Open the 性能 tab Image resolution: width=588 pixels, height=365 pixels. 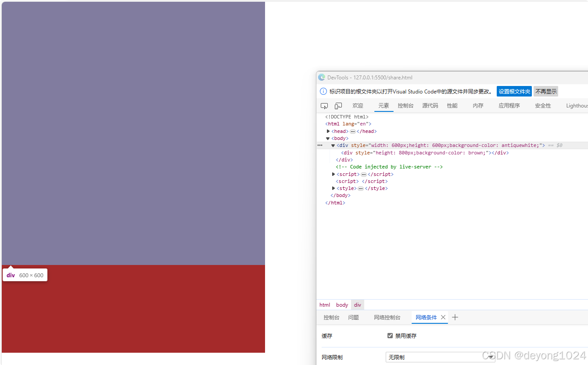click(x=452, y=106)
